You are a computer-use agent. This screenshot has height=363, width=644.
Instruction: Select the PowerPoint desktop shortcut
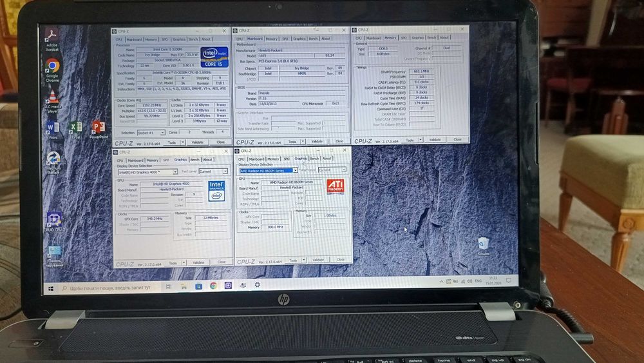tap(99, 129)
